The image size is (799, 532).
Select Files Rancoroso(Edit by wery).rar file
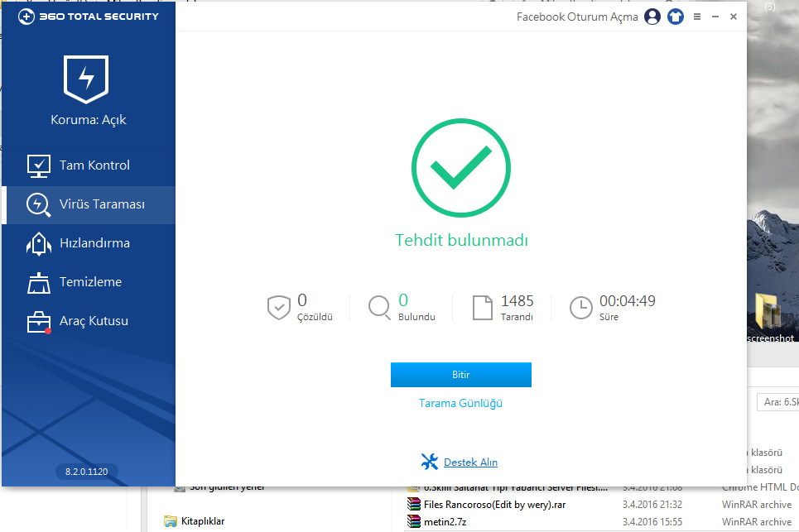(x=494, y=505)
